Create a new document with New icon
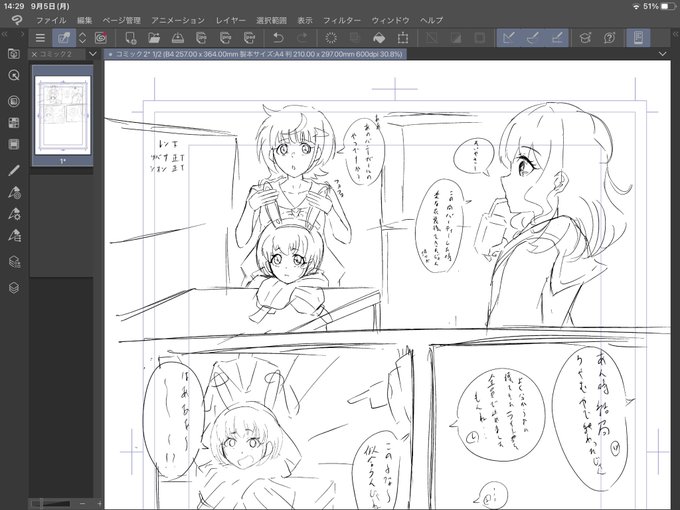The image size is (680, 510). point(130,38)
